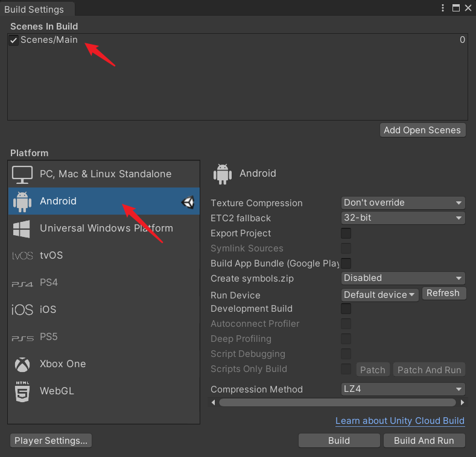Image resolution: width=476 pixels, height=457 pixels.
Task: Toggle the Scripts Only Build checkbox
Action: [x=346, y=369]
